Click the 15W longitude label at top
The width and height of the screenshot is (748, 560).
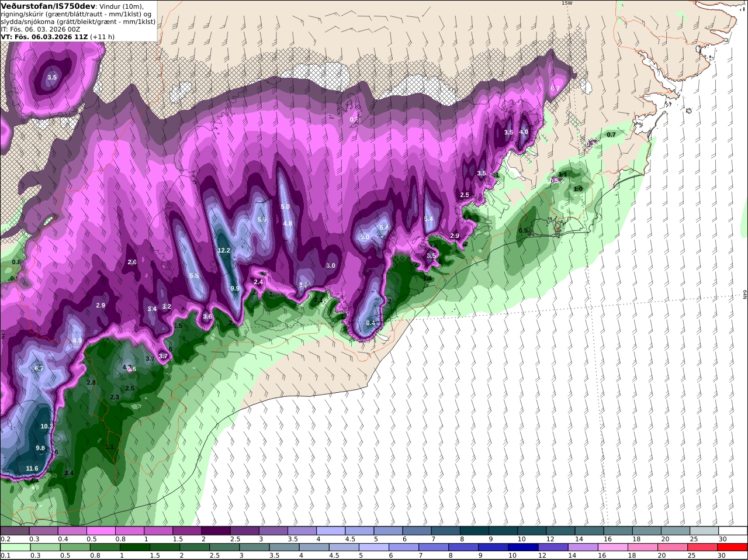coord(566,3)
